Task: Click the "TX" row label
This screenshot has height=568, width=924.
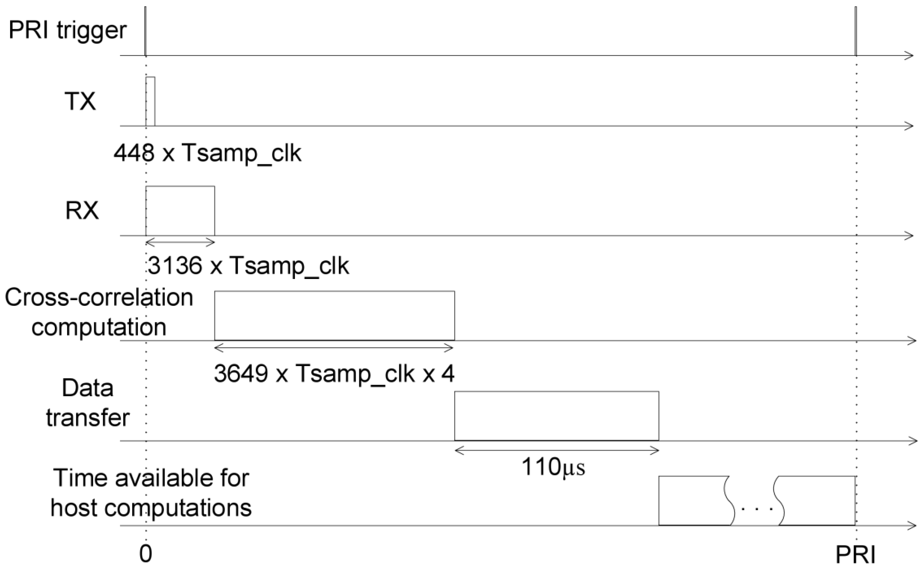Action: point(81,101)
